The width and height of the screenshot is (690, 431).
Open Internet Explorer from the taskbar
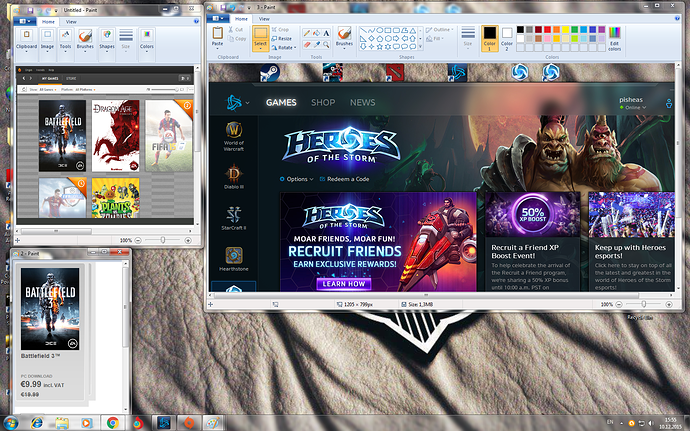37,423
